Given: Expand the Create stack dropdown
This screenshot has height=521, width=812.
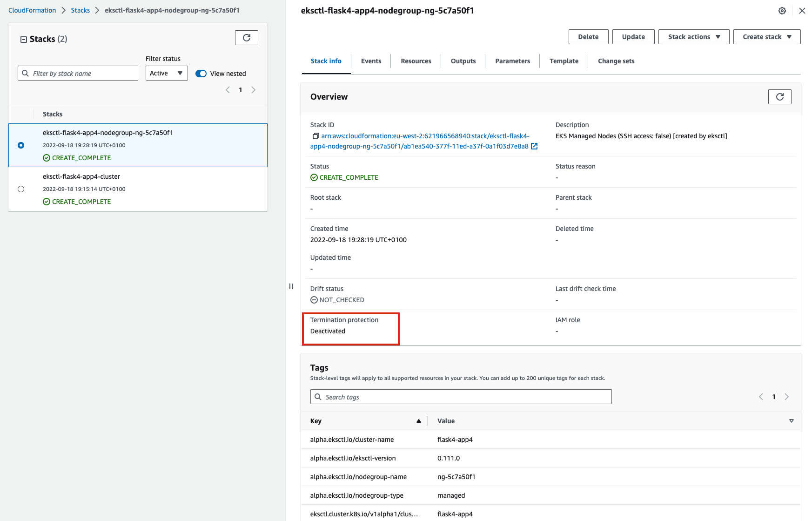Looking at the screenshot, I should (x=767, y=37).
